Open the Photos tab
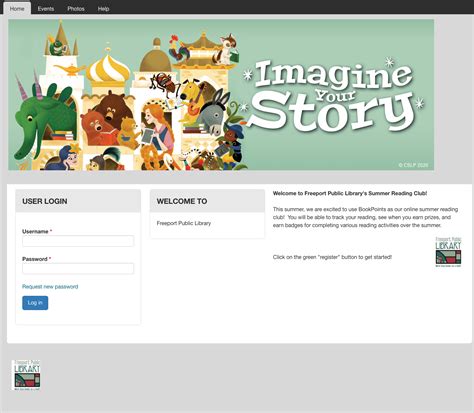Screen dimensions: 474x413 coord(76,9)
